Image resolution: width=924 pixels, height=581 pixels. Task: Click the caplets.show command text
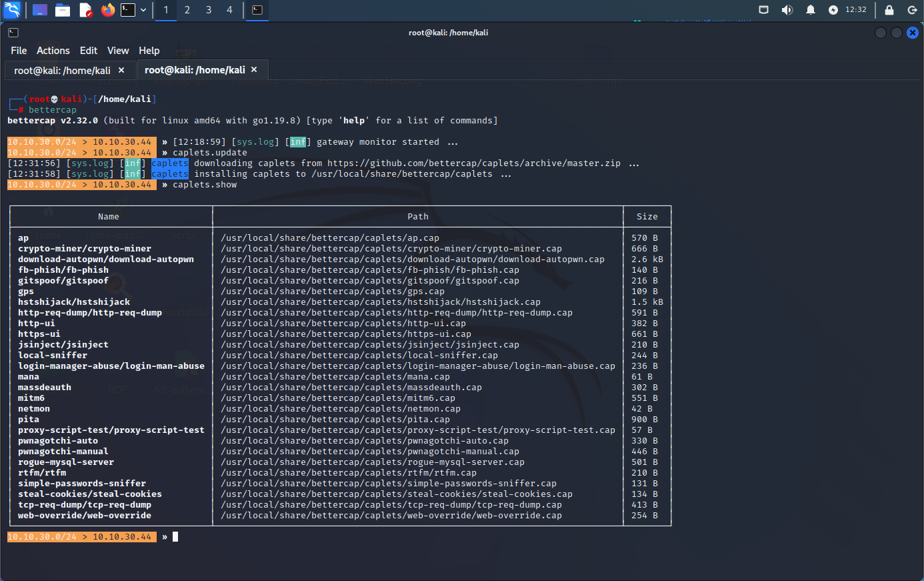pyautogui.click(x=205, y=185)
